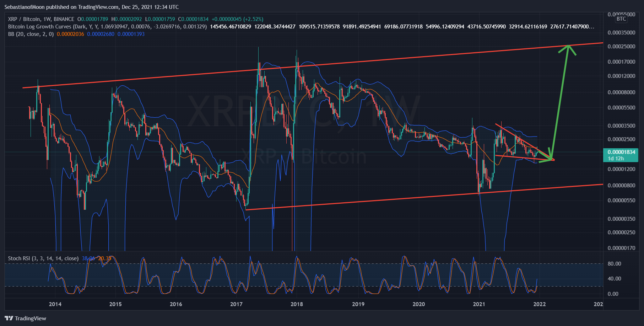Click the 0.00008000 price axis label
Image resolution: width=644 pixels, height=326 pixels.
click(621, 92)
